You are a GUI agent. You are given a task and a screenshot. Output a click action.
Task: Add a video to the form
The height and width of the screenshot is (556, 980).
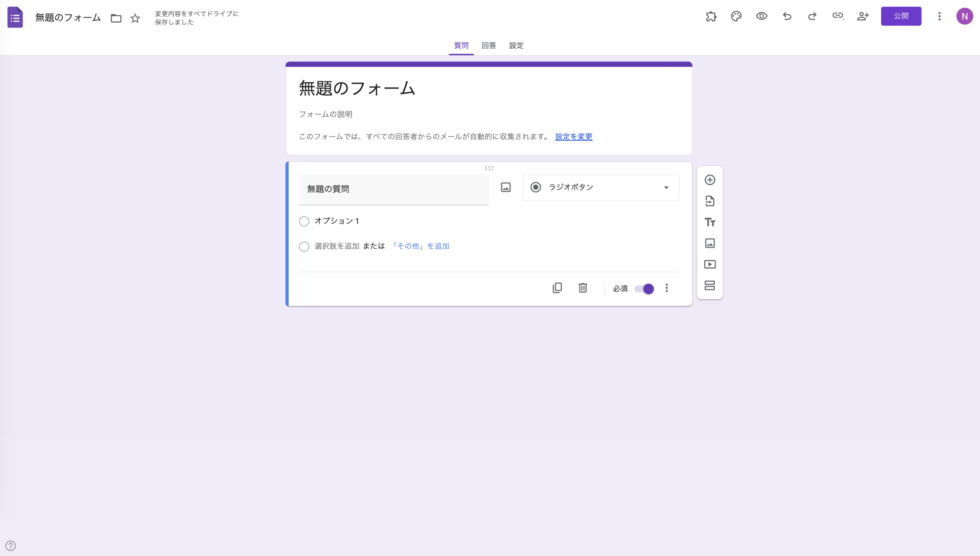(710, 264)
